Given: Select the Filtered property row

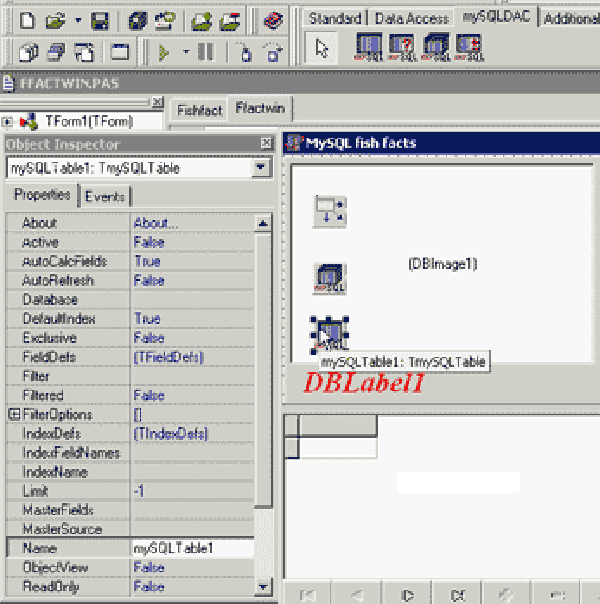Looking at the screenshot, I should pos(130,395).
